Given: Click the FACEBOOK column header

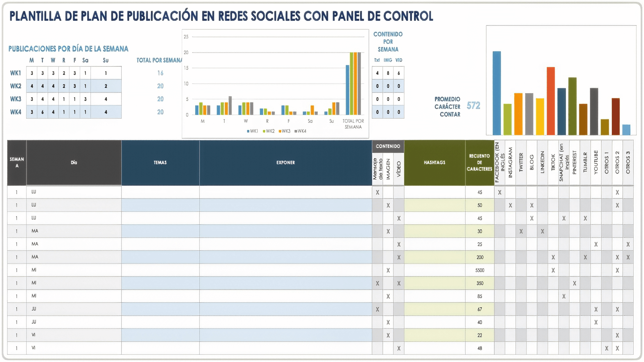Looking at the screenshot, I should [x=500, y=163].
